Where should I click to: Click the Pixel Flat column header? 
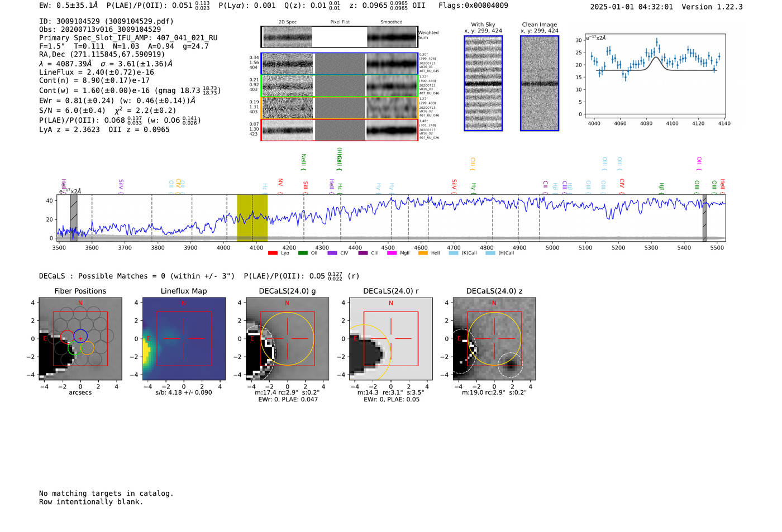(x=340, y=22)
